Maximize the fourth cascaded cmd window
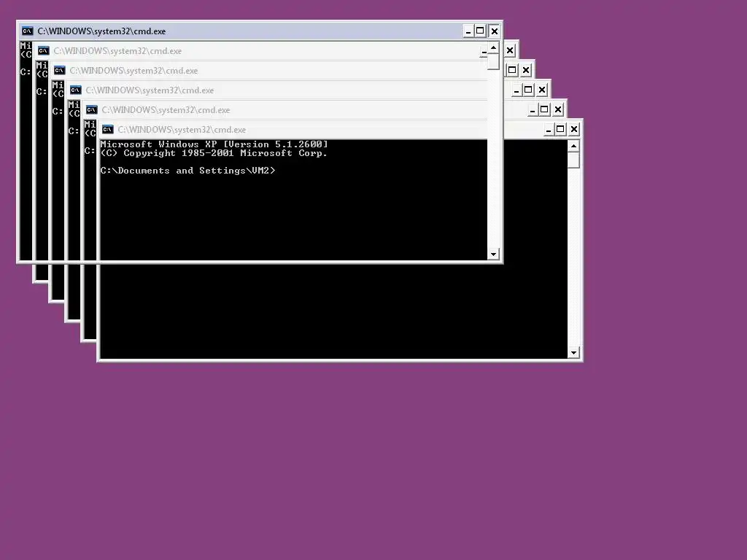The height and width of the screenshot is (560, 747). click(x=528, y=90)
